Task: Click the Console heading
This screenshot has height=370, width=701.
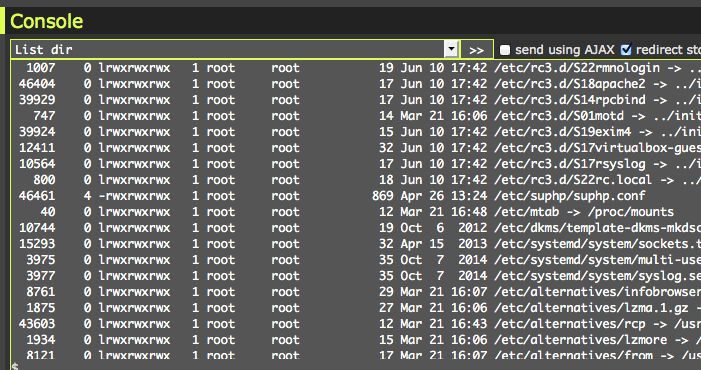Action: 46,21
